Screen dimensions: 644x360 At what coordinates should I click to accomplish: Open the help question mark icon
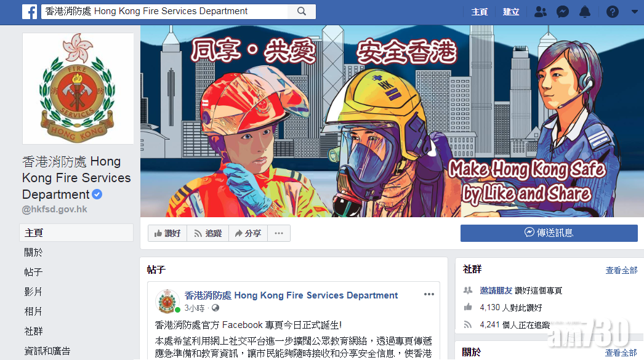pyautogui.click(x=612, y=12)
